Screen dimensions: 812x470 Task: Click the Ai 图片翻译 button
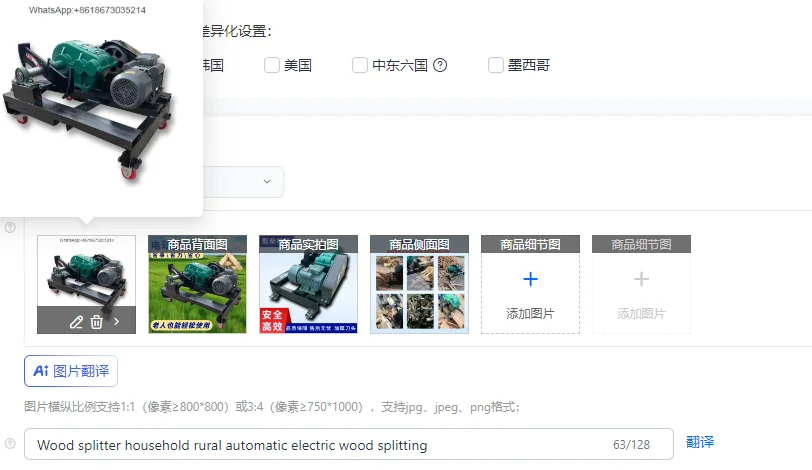[x=71, y=371]
